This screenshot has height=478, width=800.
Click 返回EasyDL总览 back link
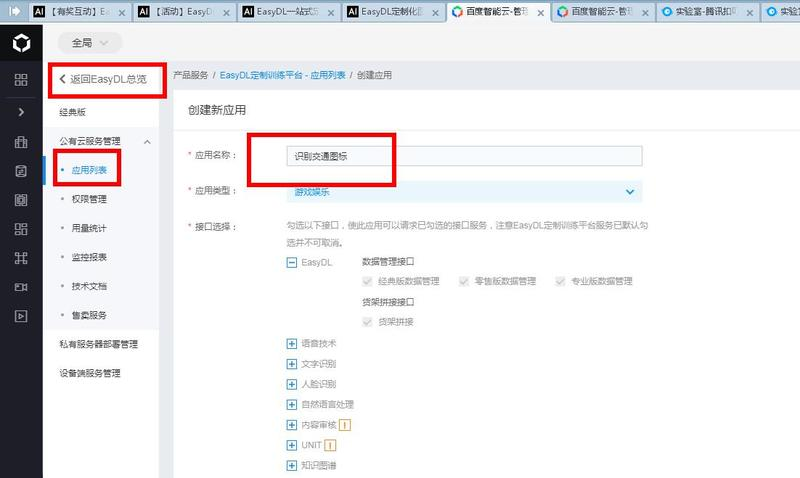click(103, 79)
